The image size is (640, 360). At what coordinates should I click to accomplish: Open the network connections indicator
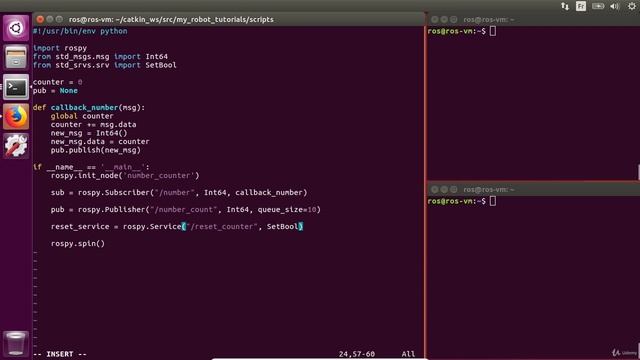(x=565, y=6)
